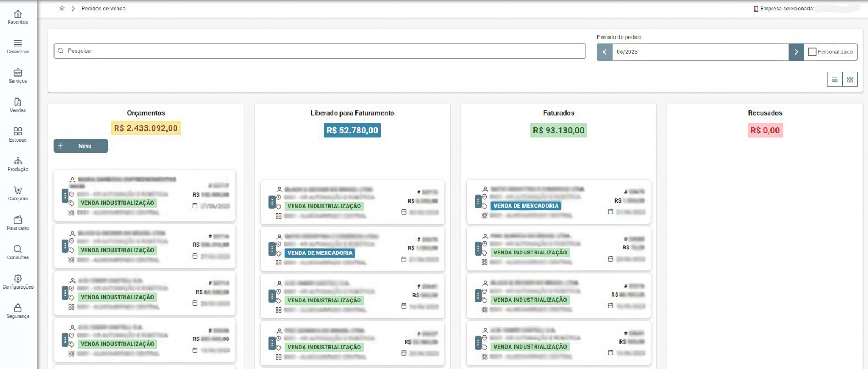Open options menu of first Faturados card
Image resolution: width=868 pixels, height=369 pixels.
[x=478, y=202]
